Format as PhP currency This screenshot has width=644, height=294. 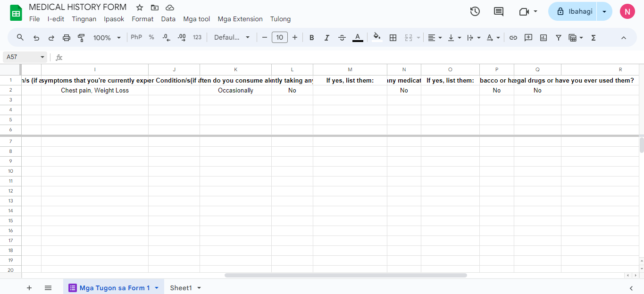tap(136, 37)
